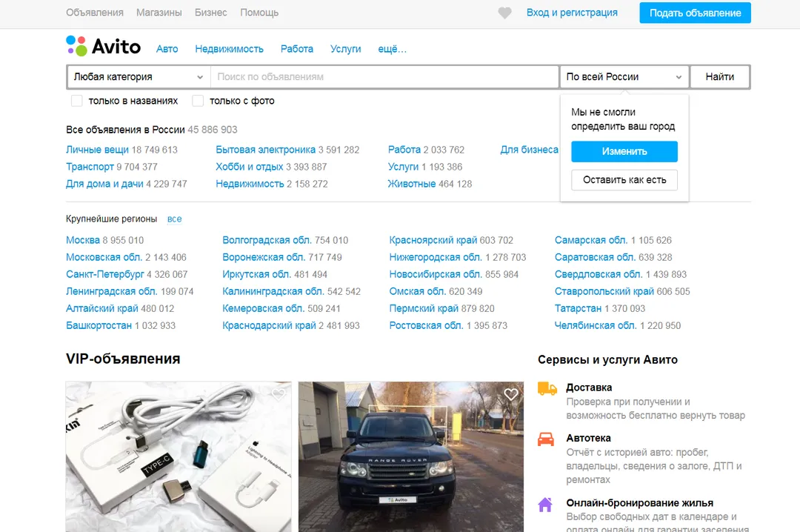Screen dimensions: 800x532
Task: Show все regions link
Action: point(175,219)
